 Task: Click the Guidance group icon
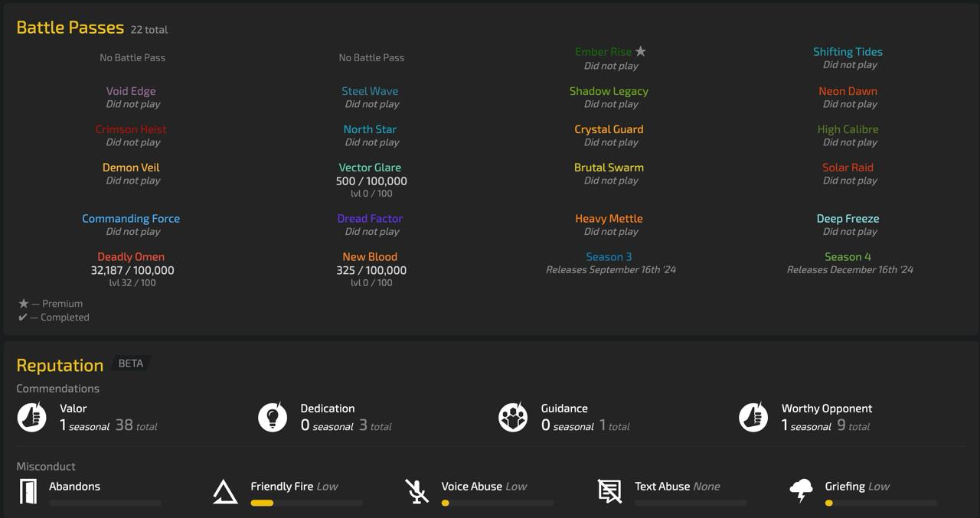click(513, 418)
